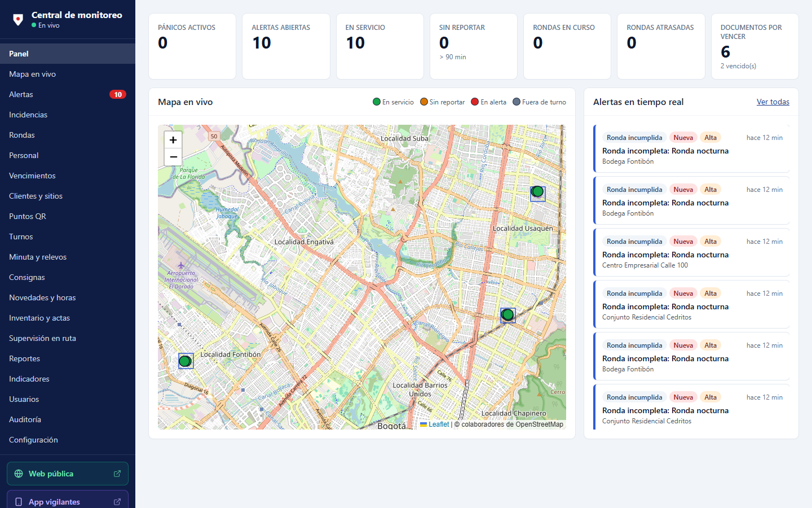This screenshot has width=812, height=508.
Task: Click the phone icon on App vigilantes
Action: click(19, 502)
